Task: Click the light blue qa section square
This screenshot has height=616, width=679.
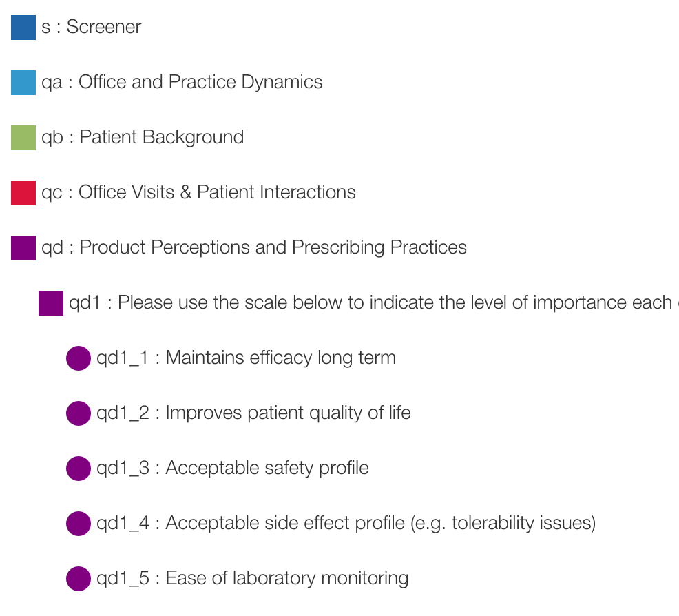Action: [x=23, y=83]
